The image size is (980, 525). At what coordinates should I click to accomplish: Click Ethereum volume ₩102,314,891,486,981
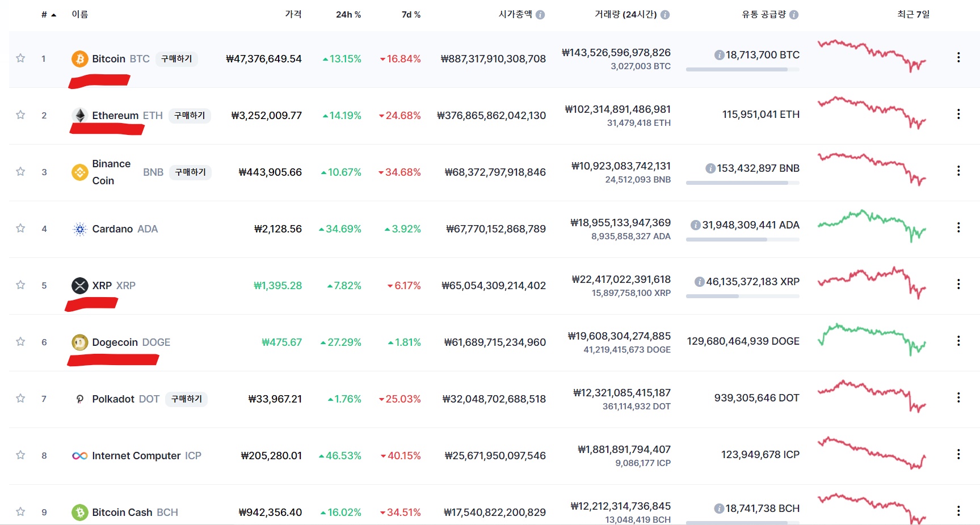[617, 109]
